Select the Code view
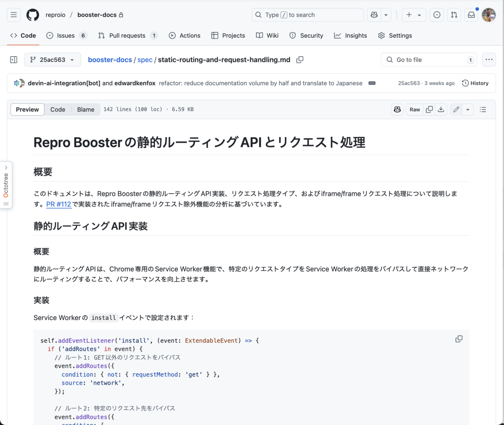The width and height of the screenshot is (504, 425). 58,110
